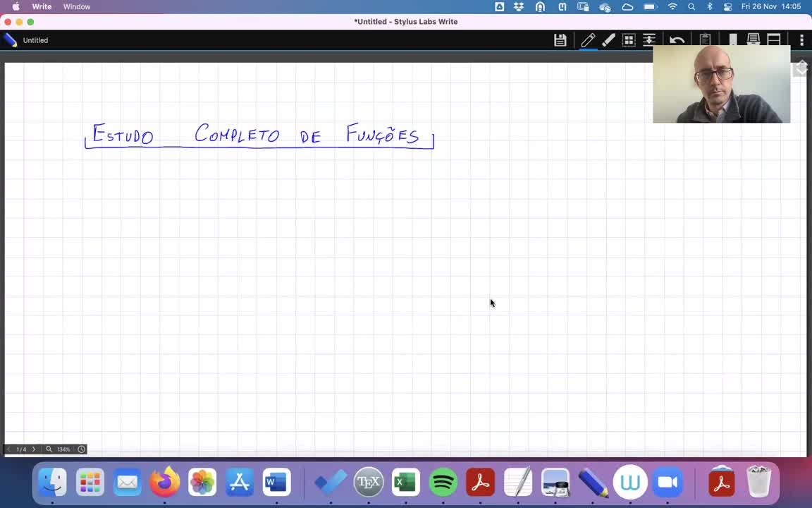Open Spotlight search in menu bar

(x=691, y=6)
